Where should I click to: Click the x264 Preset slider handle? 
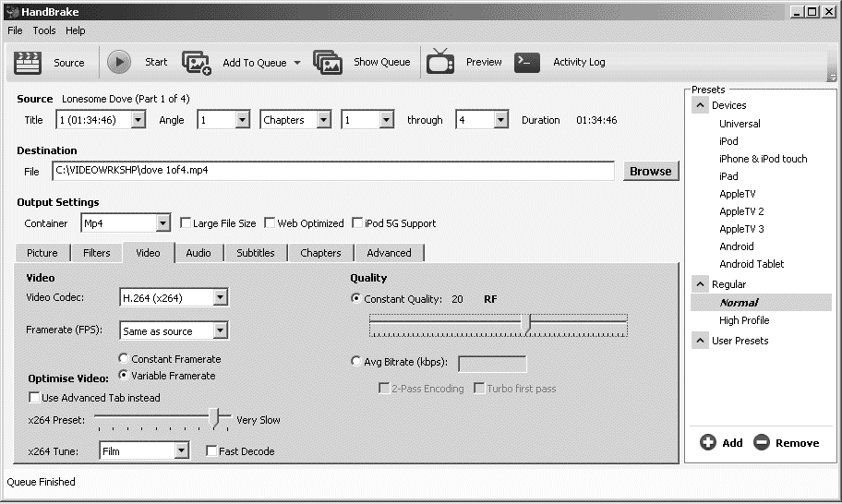214,418
